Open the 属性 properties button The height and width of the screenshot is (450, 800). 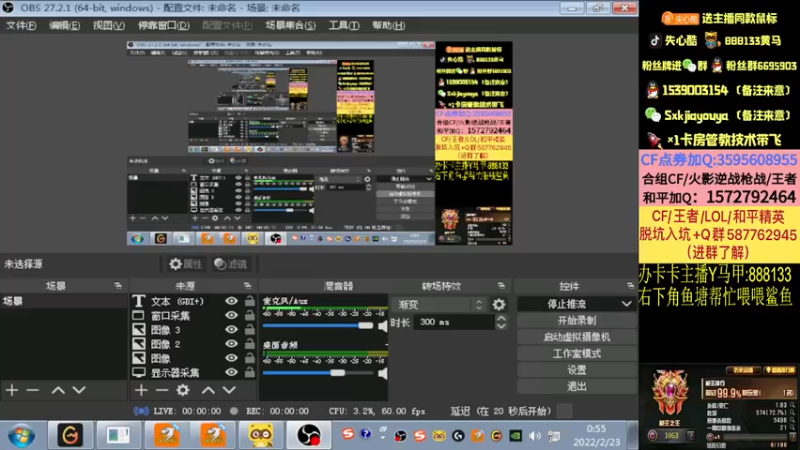[x=186, y=264]
